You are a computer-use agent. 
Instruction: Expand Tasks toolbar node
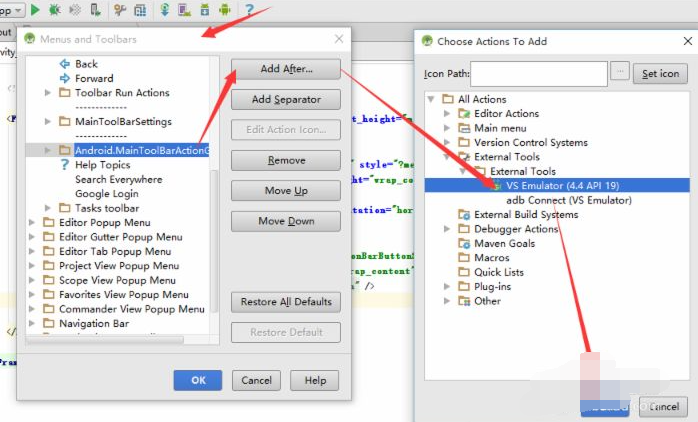[x=48, y=208]
